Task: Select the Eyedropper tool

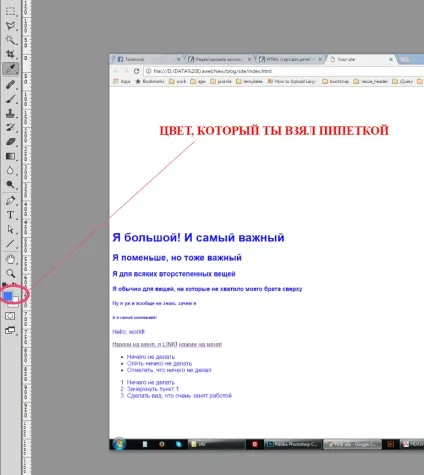Action: 10,69
